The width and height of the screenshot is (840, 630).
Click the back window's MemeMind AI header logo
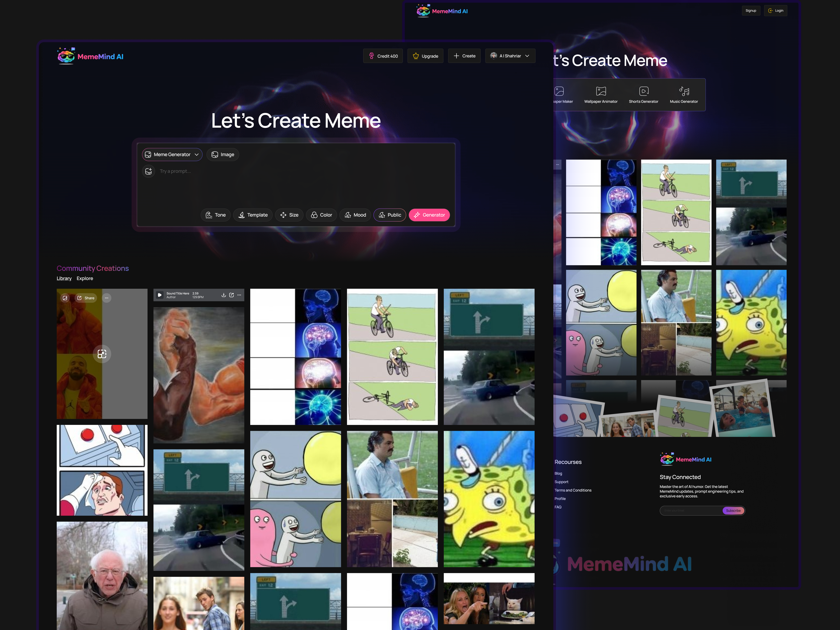click(442, 11)
